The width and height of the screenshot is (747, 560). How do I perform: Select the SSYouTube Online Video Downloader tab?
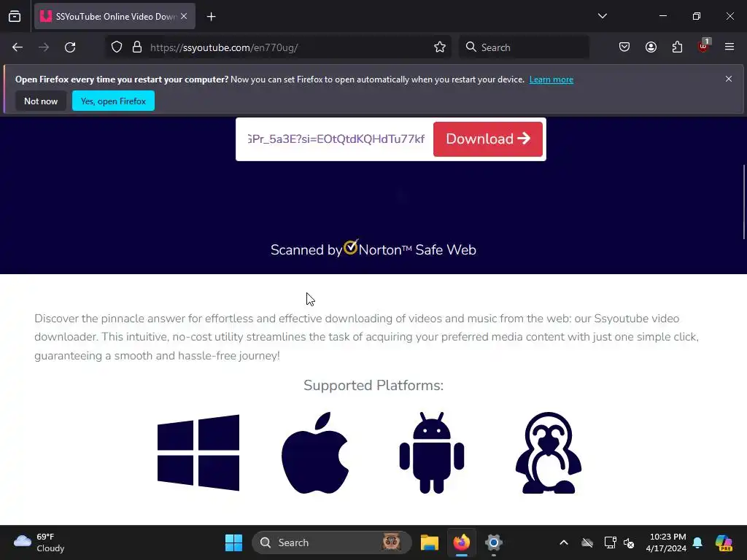[x=115, y=16]
